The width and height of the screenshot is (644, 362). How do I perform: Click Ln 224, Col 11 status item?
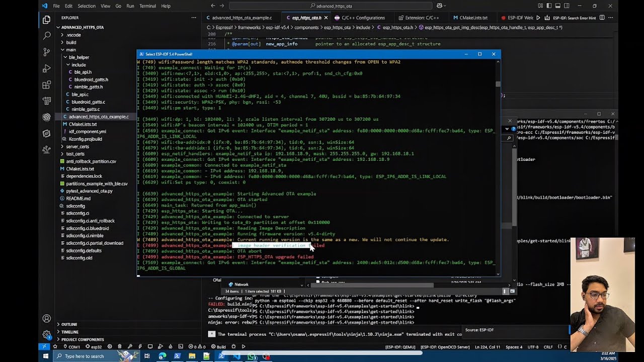pyautogui.click(x=488, y=347)
